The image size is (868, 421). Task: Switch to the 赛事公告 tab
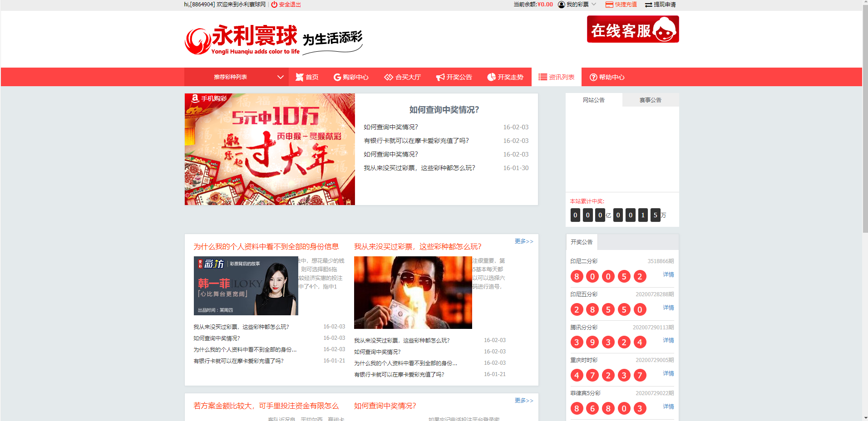pyautogui.click(x=651, y=100)
